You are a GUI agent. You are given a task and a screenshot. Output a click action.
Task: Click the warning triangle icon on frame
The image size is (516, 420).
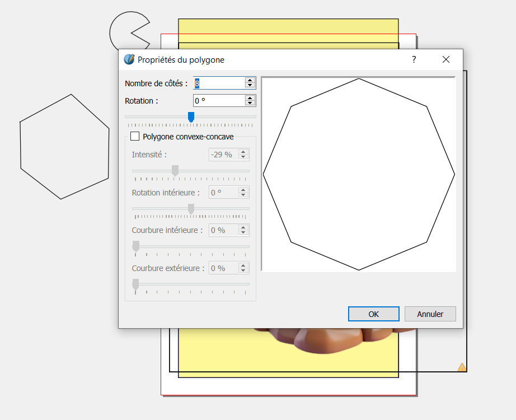(462, 367)
